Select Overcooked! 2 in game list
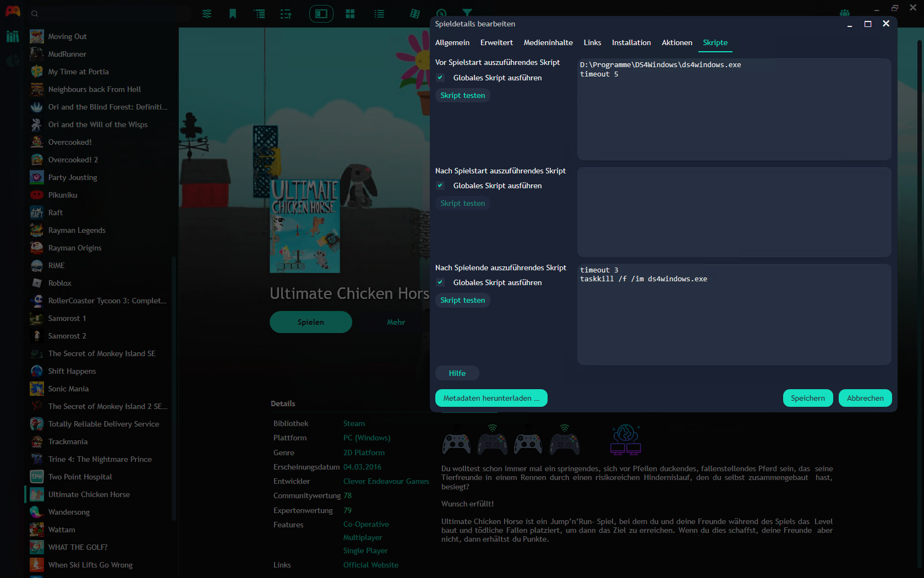This screenshot has height=578, width=924. (x=99, y=160)
